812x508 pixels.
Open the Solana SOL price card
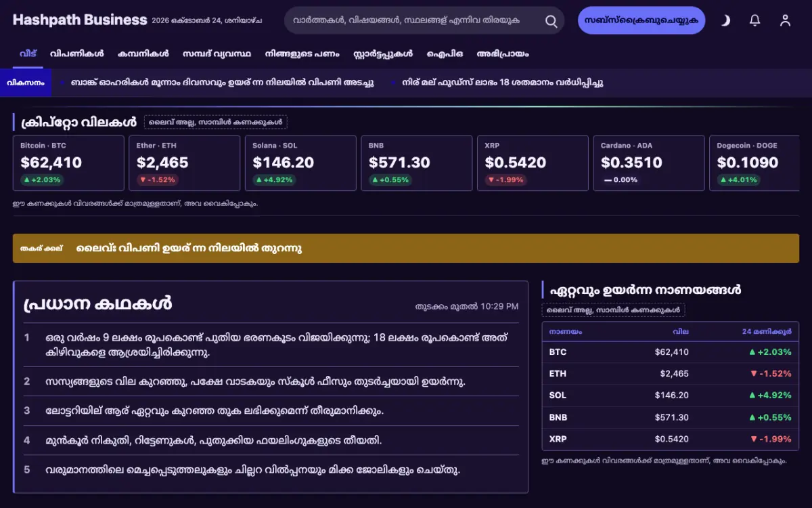click(300, 163)
